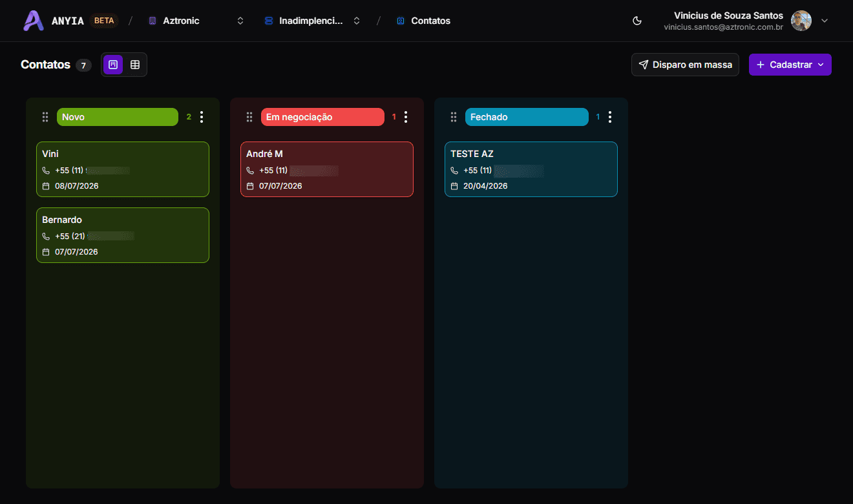Click the Aztronic building icon

[153, 21]
